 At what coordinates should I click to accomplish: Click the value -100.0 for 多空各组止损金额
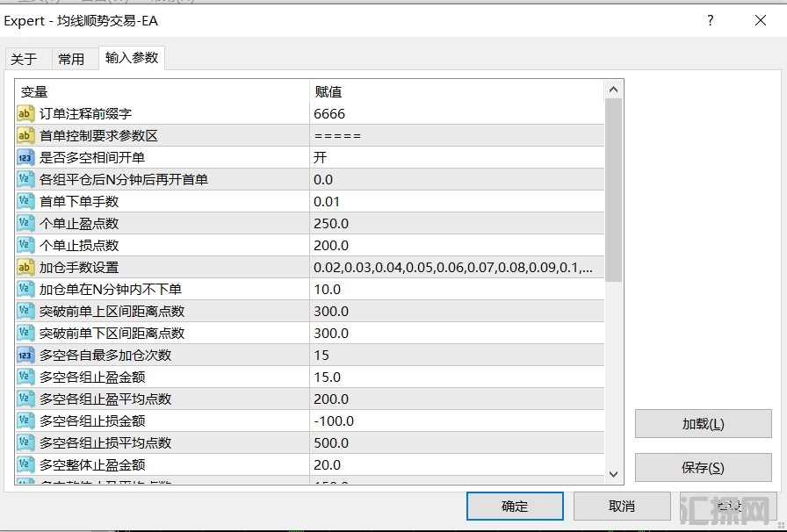click(334, 421)
